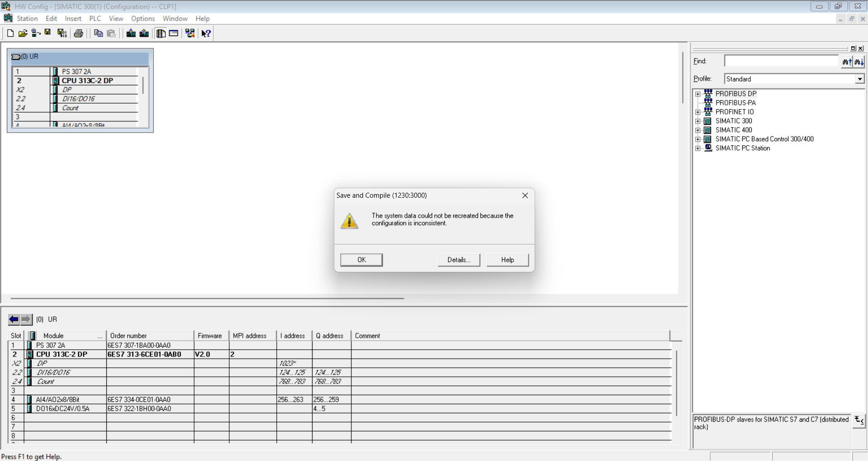Viewport: 868px width, 461px height.
Task: Open the Help menu in menu bar
Action: click(x=203, y=19)
